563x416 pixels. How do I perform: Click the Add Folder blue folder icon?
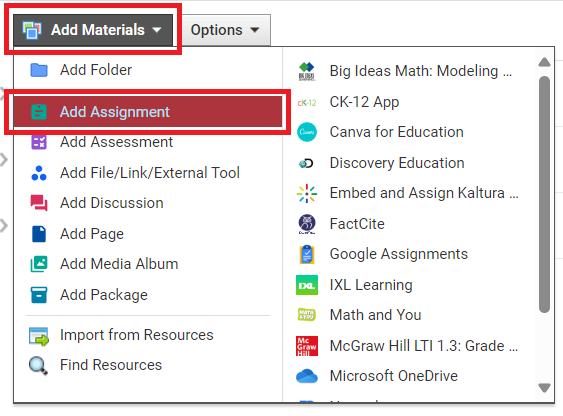pos(39,70)
